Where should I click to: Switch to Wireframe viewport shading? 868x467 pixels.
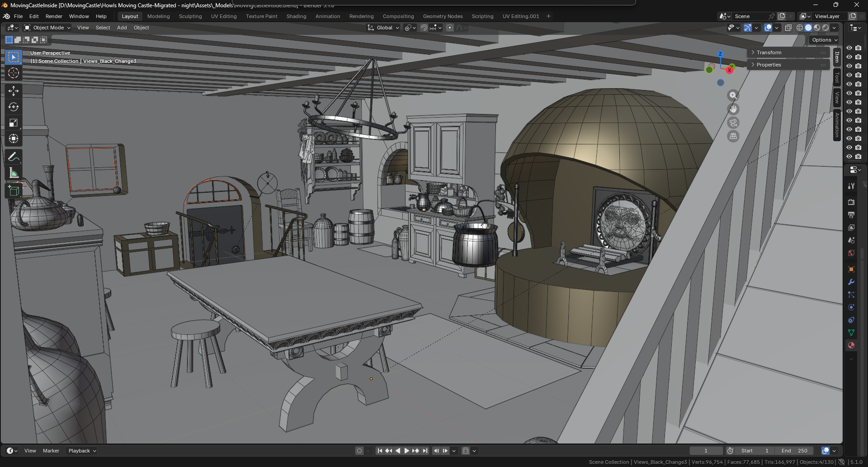tap(800, 28)
